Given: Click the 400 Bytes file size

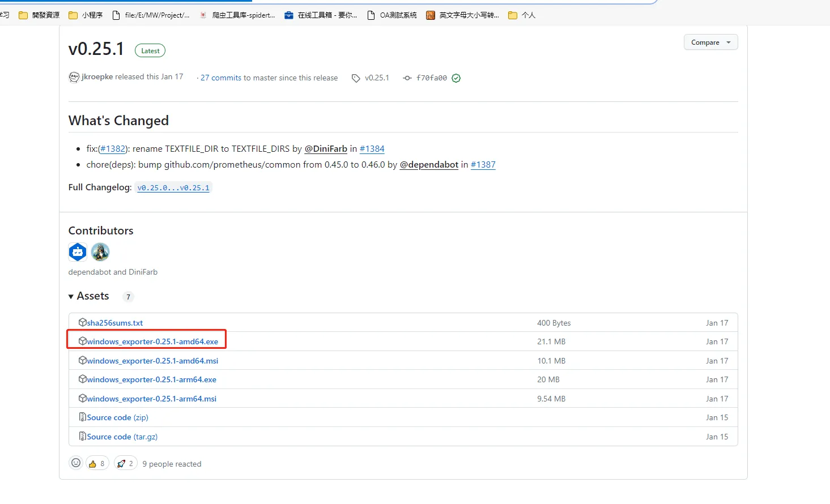Looking at the screenshot, I should coord(554,323).
